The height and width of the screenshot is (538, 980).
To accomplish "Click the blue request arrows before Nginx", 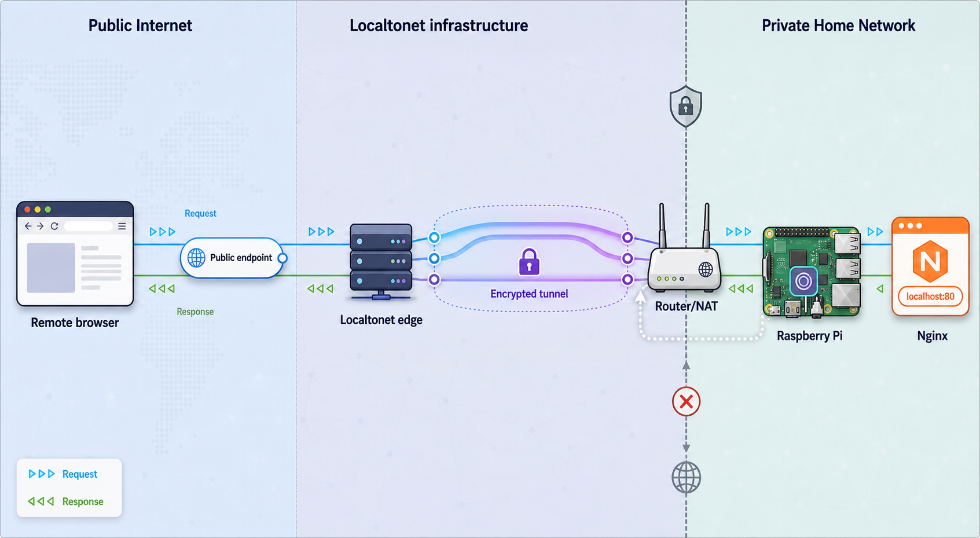I will click(875, 232).
